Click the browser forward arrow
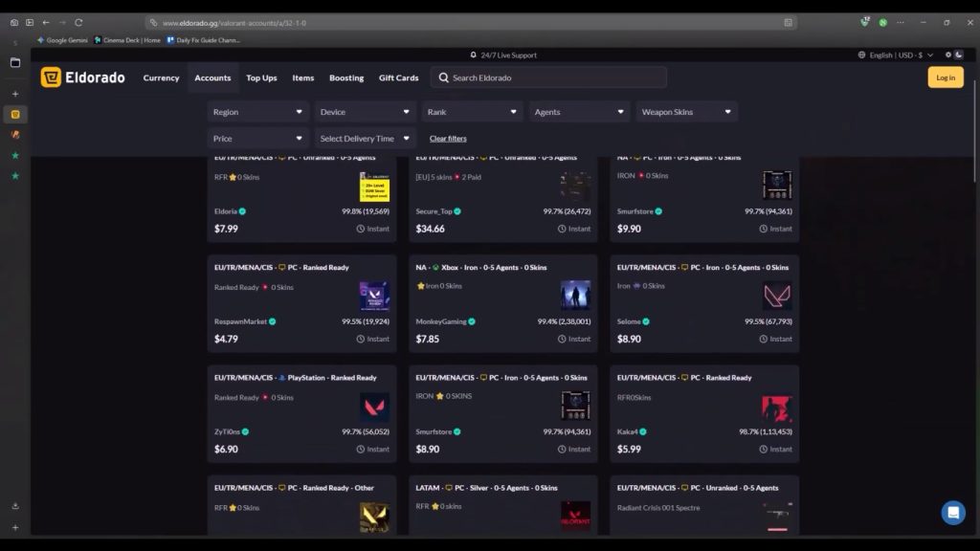980x551 pixels. (x=62, y=23)
